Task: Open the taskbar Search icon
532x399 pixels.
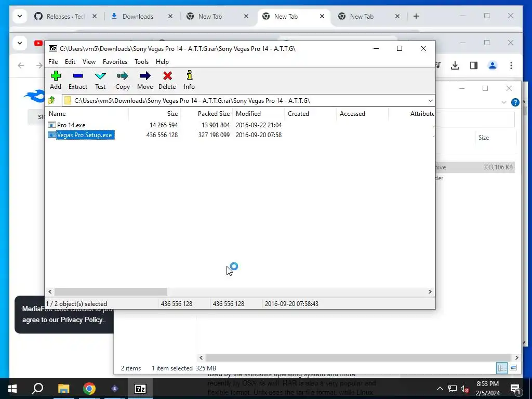Action: [37, 389]
